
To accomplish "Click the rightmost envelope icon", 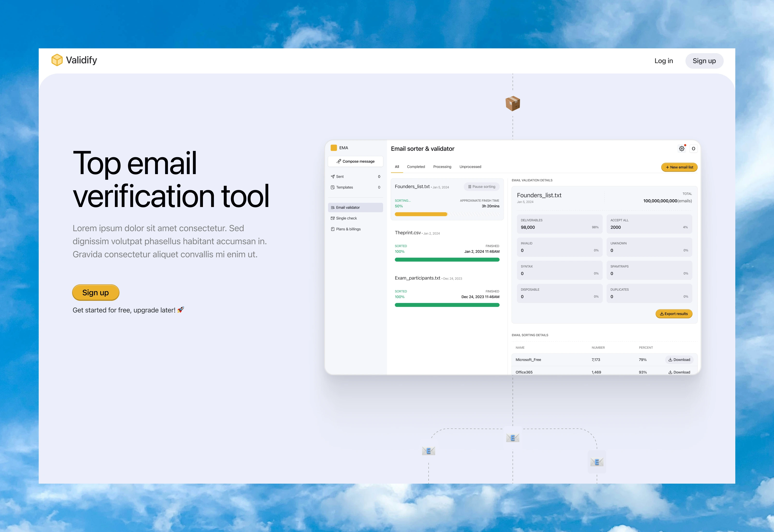I will point(597,462).
